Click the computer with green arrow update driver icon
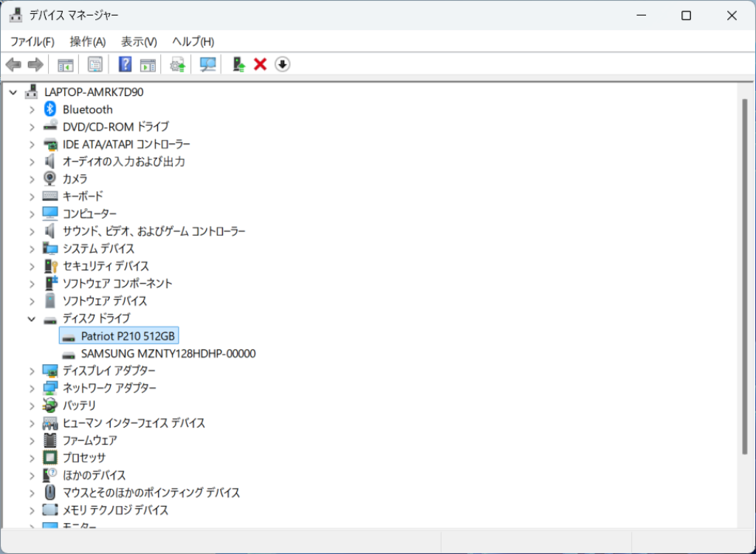 pyautogui.click(x=238, y=65)
